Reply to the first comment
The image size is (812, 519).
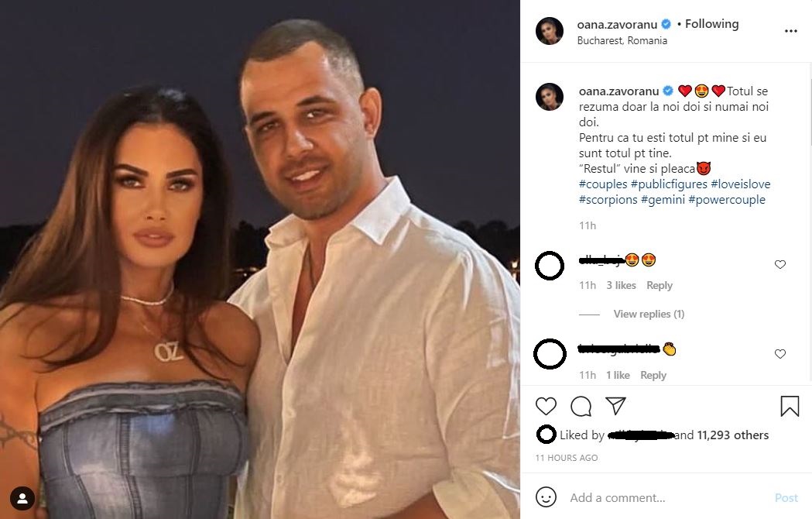(660, 285)
